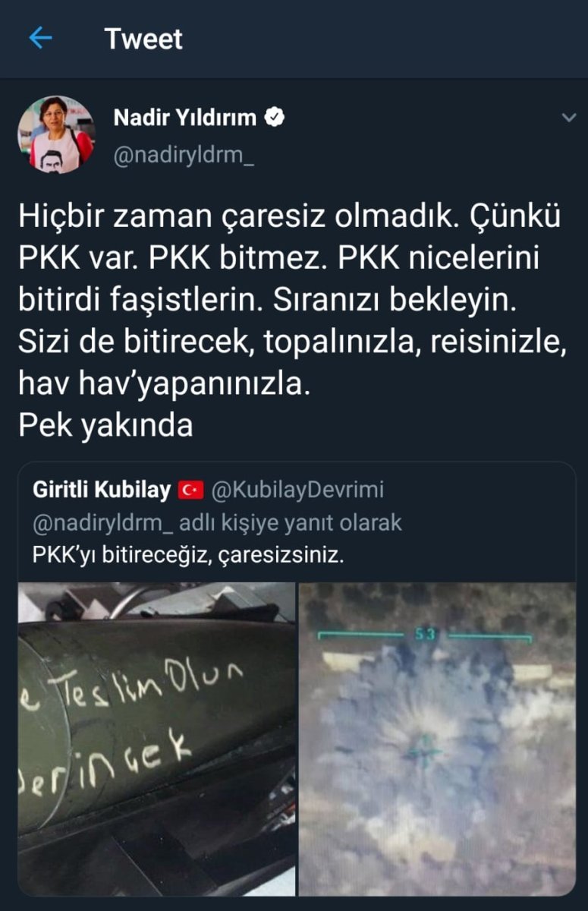Screen dimensions: 588x911
Task: Open the tweet options chevron menu
Action: 568,118
